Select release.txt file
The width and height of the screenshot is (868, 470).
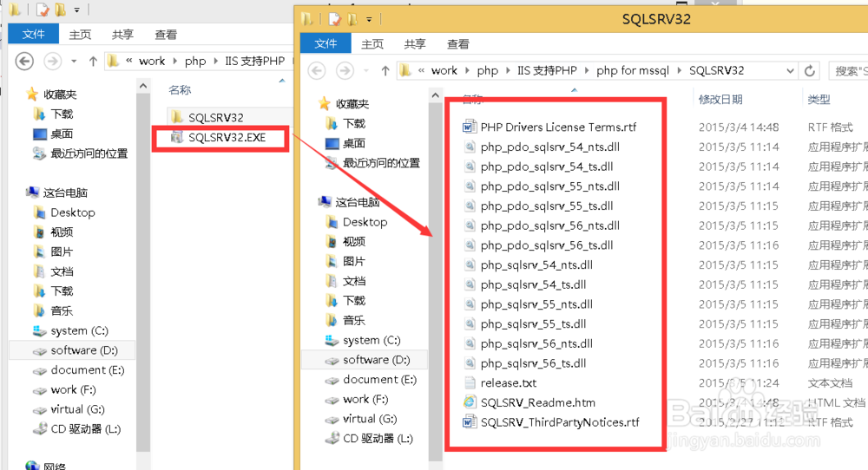point(508,382)
